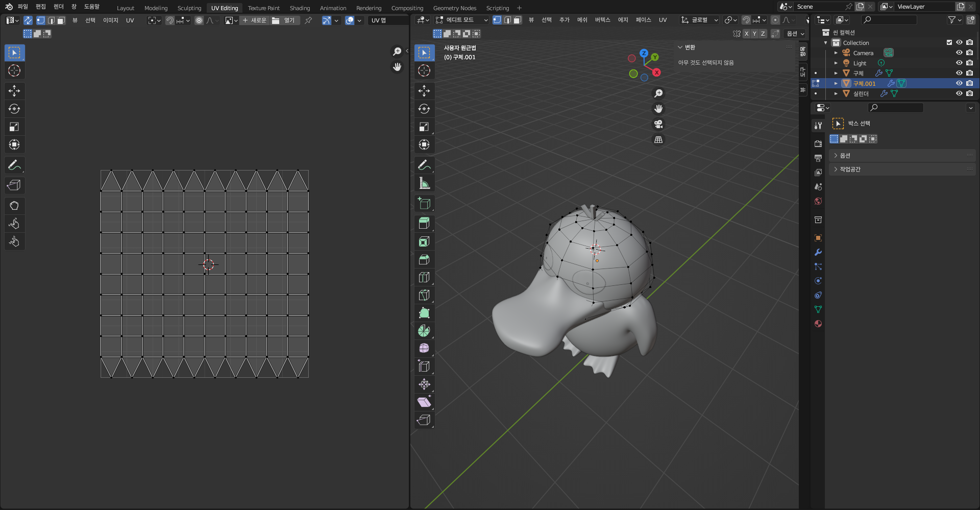This screenshot has height=510, width=980.
Task: Click the camera view icon in viewport
Action: tap(658, 124)
